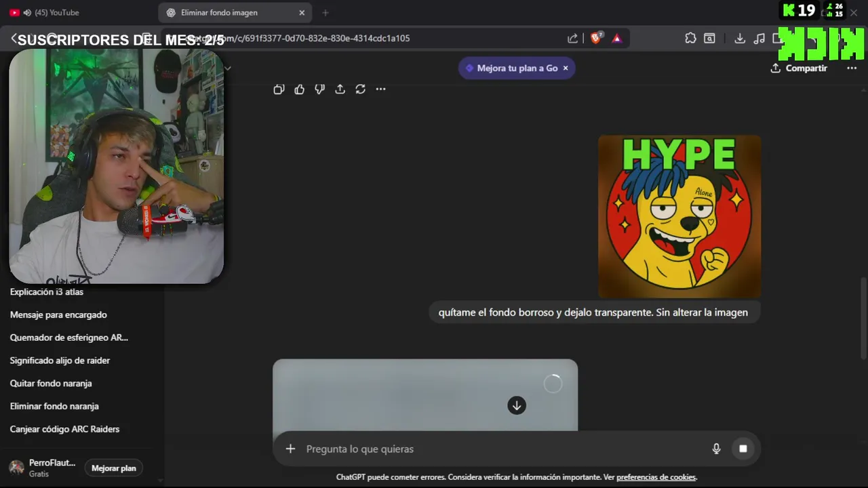868x488 pixels.
Task: Click the user message about fondo borroso
Action: point(593,312)
